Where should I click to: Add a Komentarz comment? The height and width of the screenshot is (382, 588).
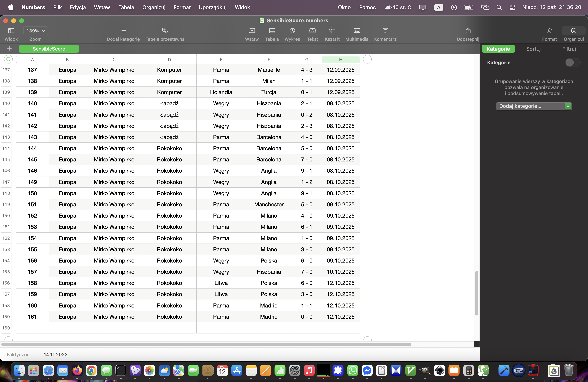[385, 31]
